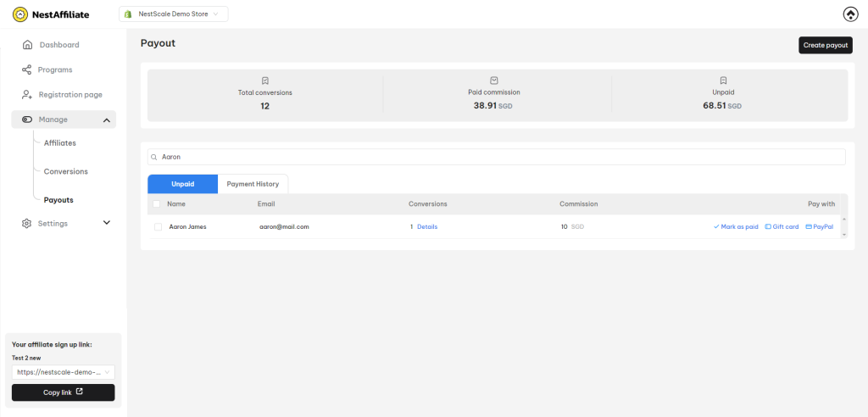This screenshot has width=868, height=417.
Task: Click the total conversions value 12
Action: click(265, 105)
